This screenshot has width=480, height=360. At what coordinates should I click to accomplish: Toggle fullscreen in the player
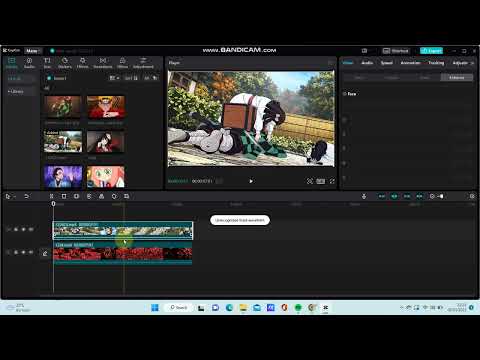tap(332, 181)
